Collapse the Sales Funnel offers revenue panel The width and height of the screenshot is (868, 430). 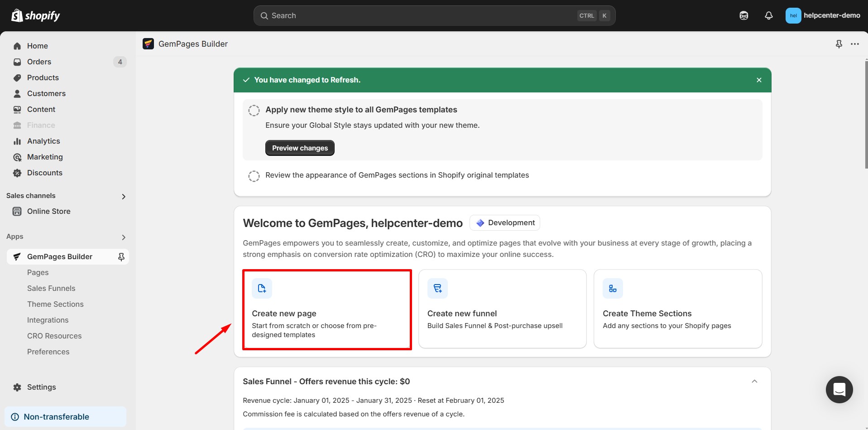coord(755,381)
